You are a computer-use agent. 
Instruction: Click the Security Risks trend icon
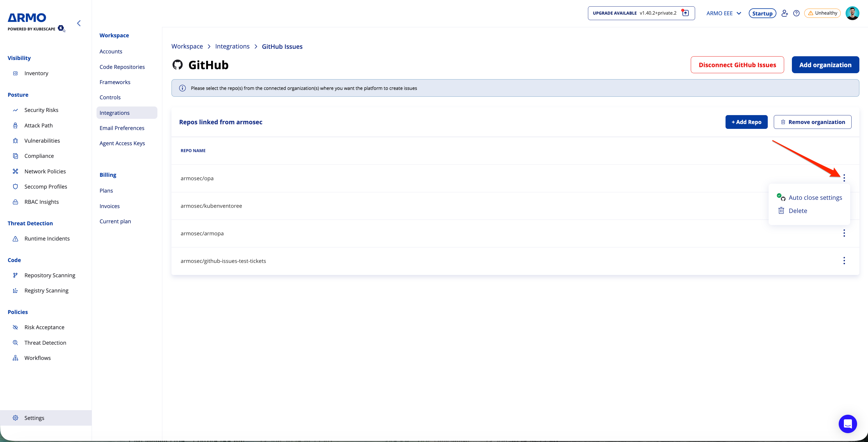point(15,110)
